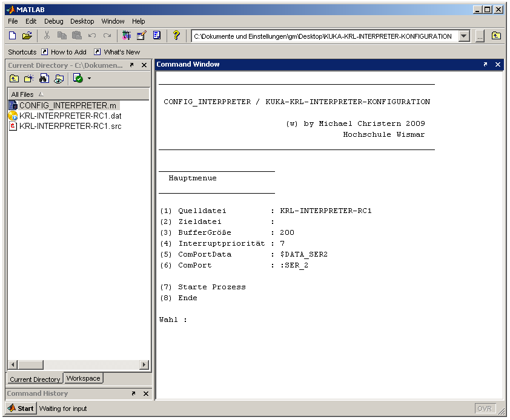Undock the Command Window panel
This screenshot has width=510, height=420.
tap(485, 64)
